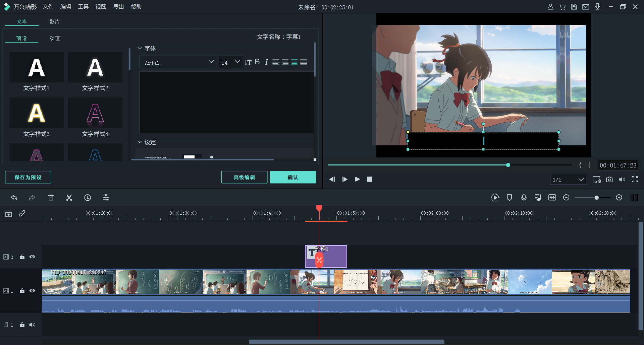
Task: Start recording a voiceover with the microphone
Action: [524, 198]
